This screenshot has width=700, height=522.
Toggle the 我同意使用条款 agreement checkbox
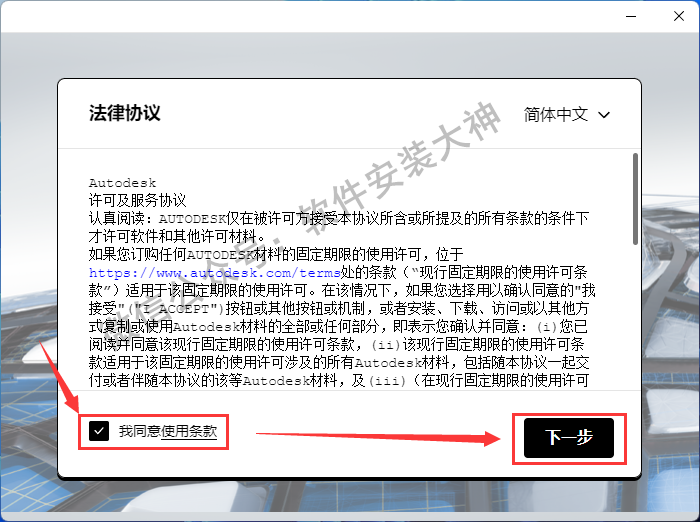tap(99, 431)
